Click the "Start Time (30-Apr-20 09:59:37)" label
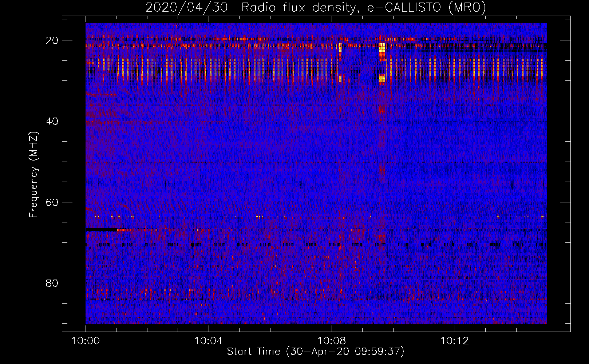 [x=316, y=352]
